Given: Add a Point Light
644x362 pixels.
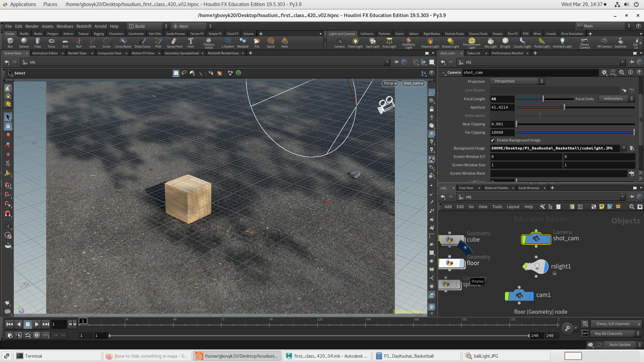Looking at the screenshot, I should point(355,43).
